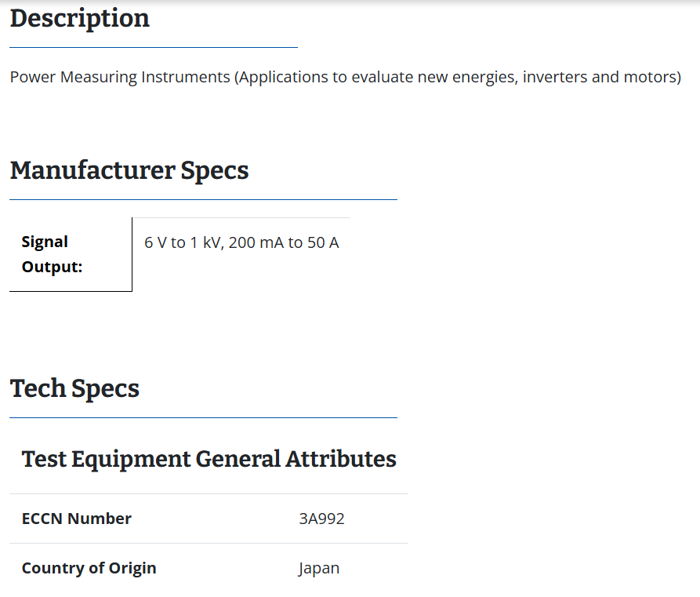Click the ECCN Number label
This screenshot has width=700, height=597.
coord(76,519)
